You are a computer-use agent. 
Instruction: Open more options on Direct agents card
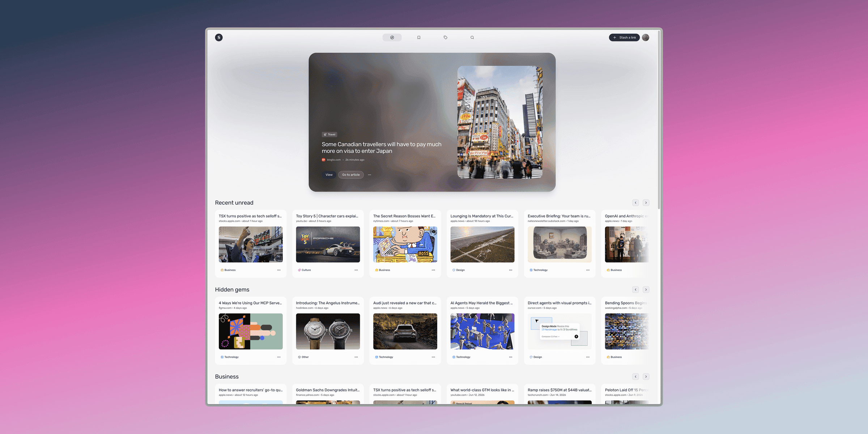[x=588, y=357]
